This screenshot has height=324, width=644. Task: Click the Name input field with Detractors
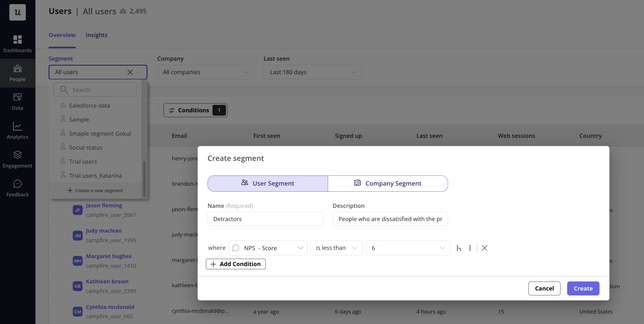(x=265, y=219)
